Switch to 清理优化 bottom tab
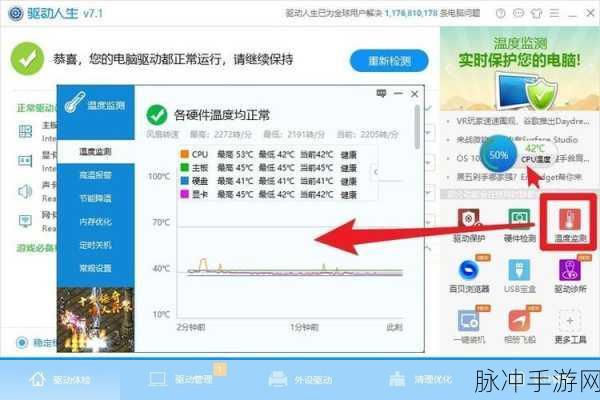 click(421, 380)
